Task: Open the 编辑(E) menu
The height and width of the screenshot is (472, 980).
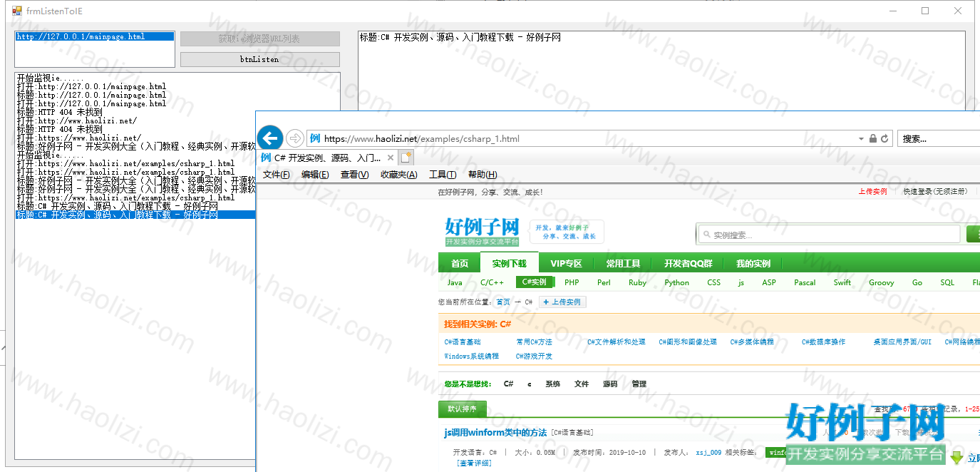Action: (x=315, y=175)
